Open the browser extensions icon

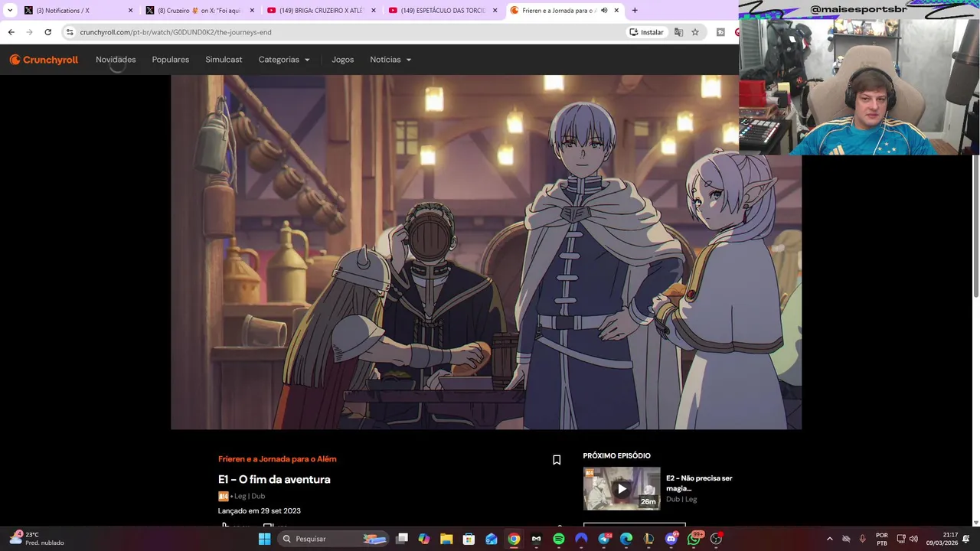coord(720,32)
